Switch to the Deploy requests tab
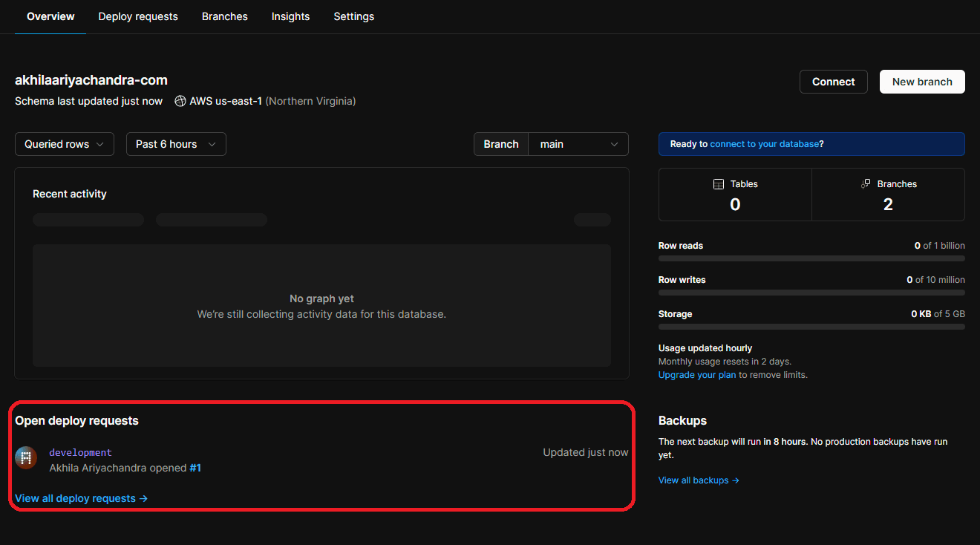 point(138,16)
